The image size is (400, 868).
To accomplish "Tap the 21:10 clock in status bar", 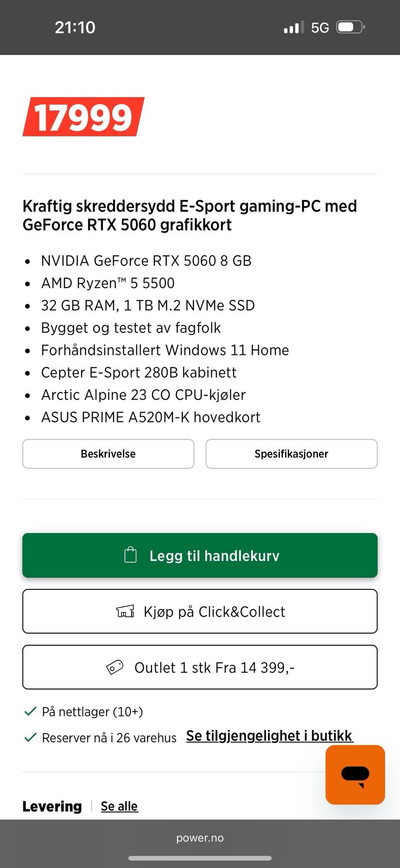I will 75,28.
